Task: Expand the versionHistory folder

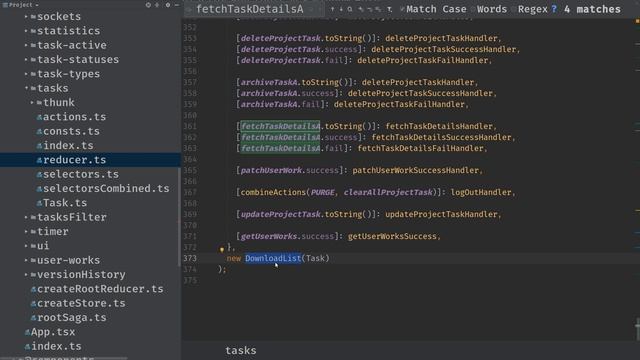Action: click(x=26, y=275)
